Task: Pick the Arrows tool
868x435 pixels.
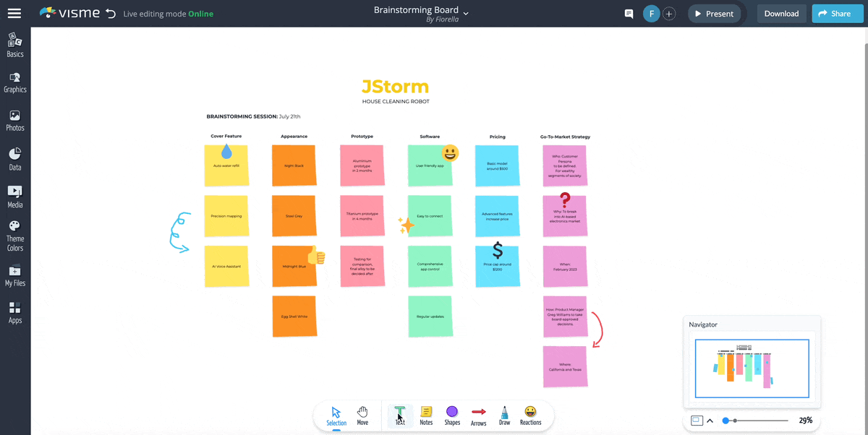Action: pyautogui.click(x=478, y=415)
